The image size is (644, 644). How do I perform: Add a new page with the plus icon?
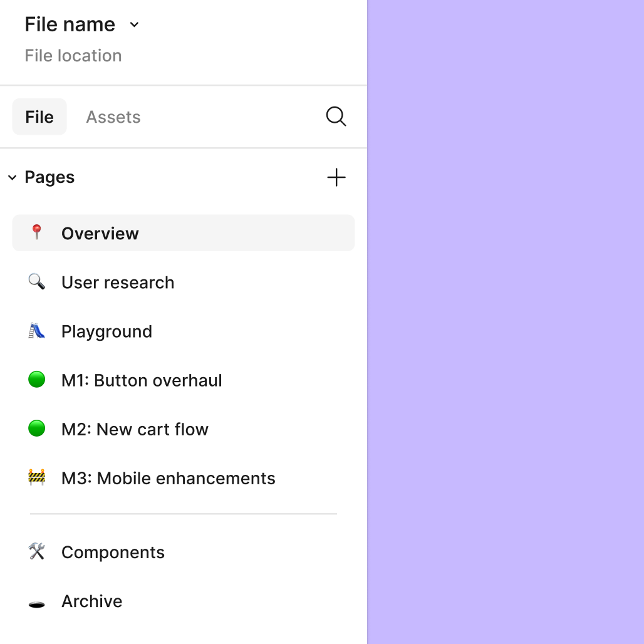tap(336, 177)
